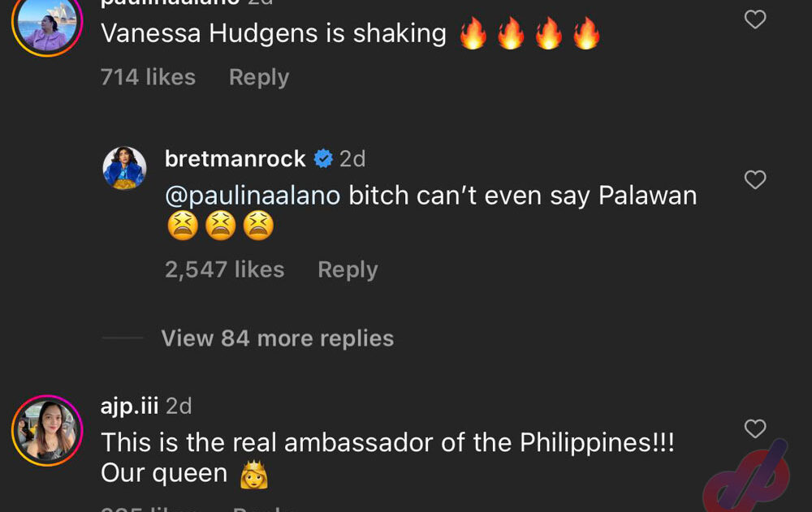This screenshot has height=512, width=812.
Task: Open bretmanrock's verified badge
Action: pos(323,158)
